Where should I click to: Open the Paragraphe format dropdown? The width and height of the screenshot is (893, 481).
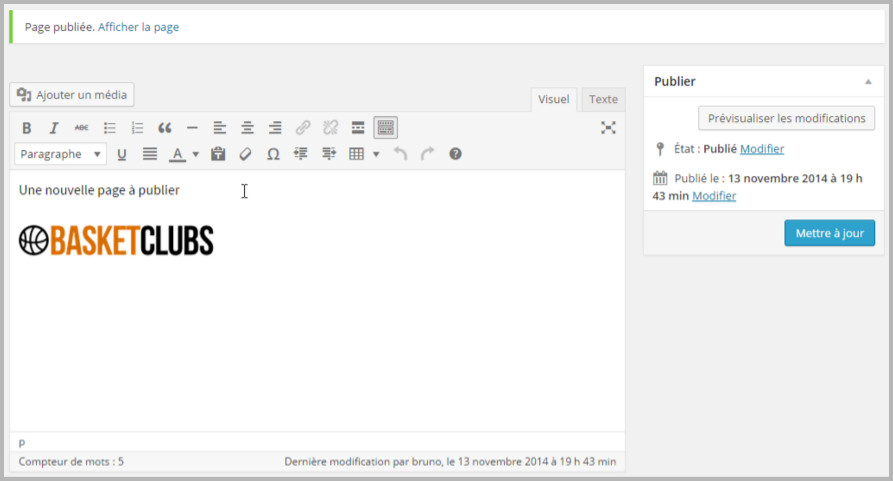(x=60, y=154)
